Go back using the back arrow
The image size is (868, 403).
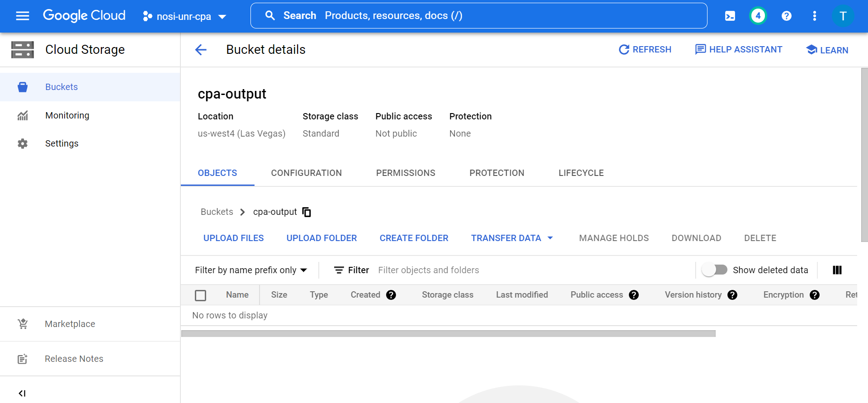point(201,50)
